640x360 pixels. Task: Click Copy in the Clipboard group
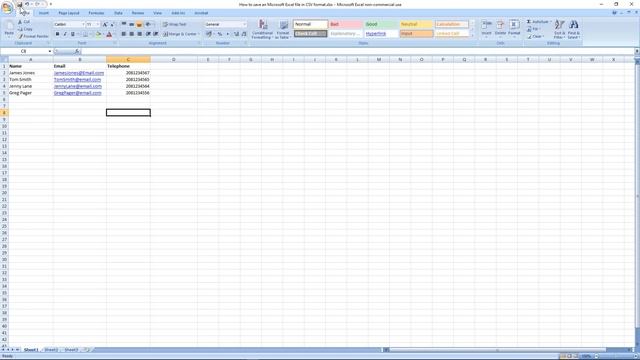click(x=25, y=29)
